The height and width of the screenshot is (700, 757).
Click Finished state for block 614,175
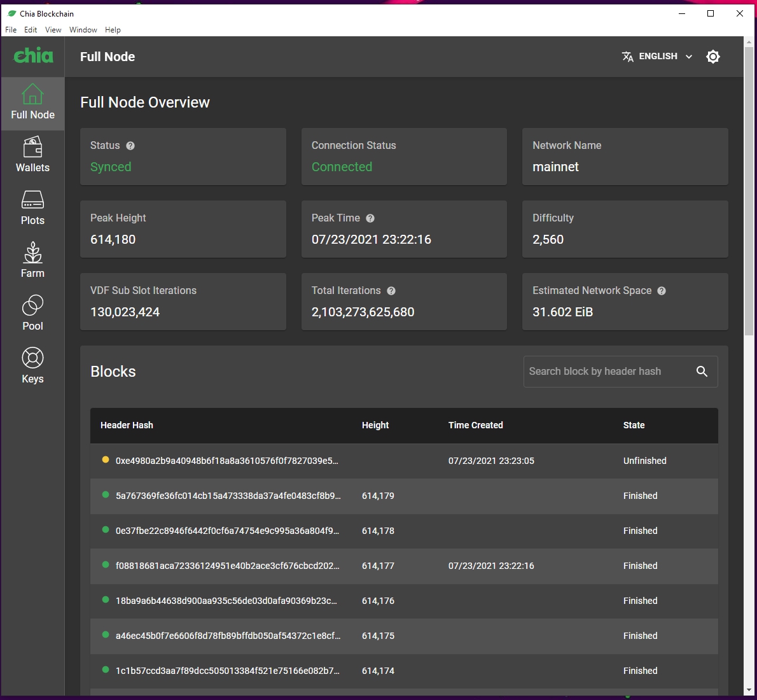point(640,636)
